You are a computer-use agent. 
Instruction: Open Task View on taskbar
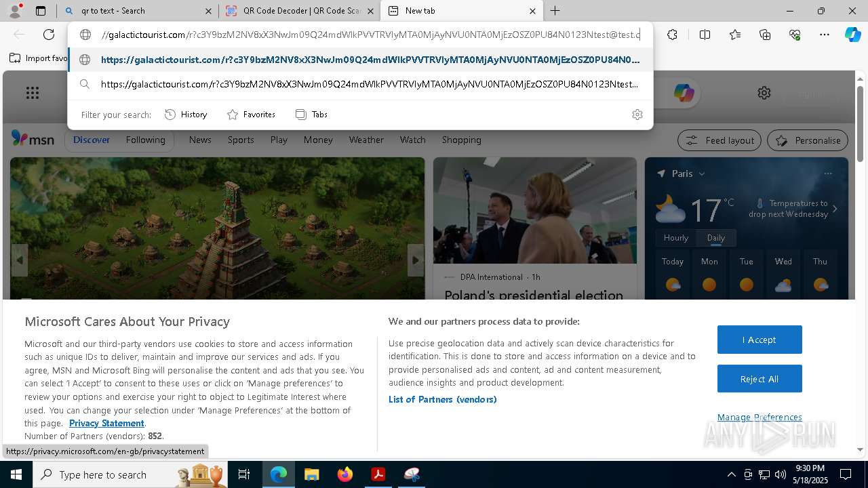tap(244, 474)
